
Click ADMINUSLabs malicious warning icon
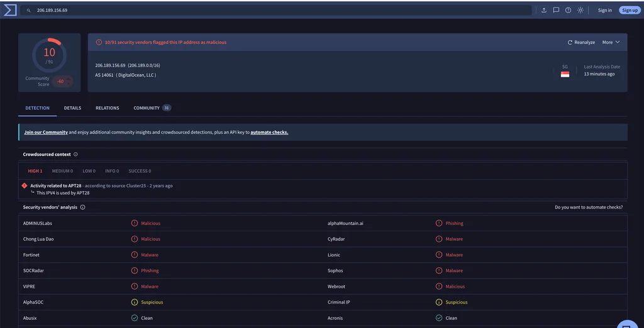click(135, 223)
